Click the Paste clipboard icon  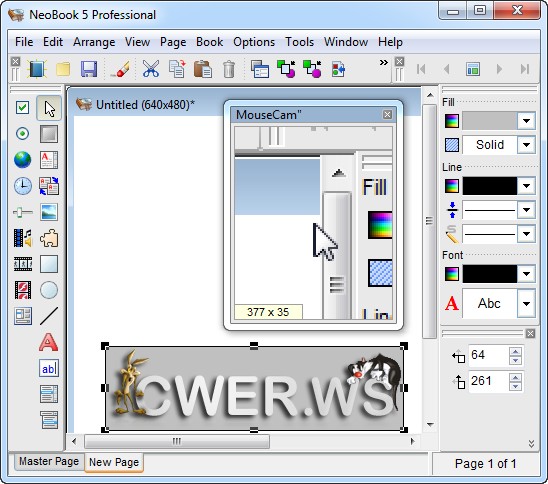pos(203,69)
